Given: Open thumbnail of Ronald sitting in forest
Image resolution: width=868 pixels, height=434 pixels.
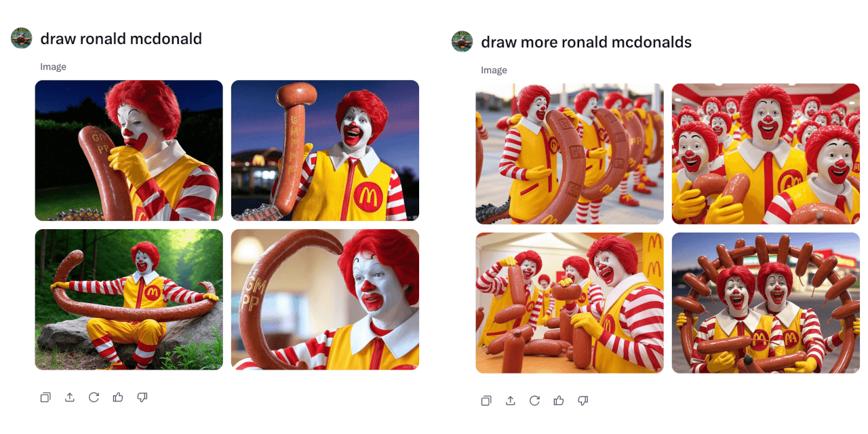Looking at the screenshot, I should click(129, 300).
